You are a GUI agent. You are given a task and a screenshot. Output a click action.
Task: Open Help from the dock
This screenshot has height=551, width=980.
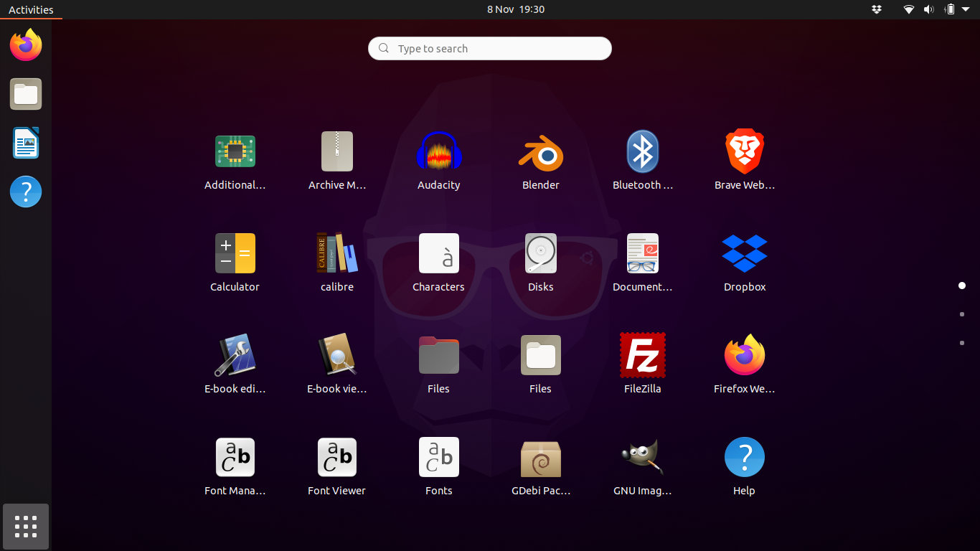pos(26,192)
